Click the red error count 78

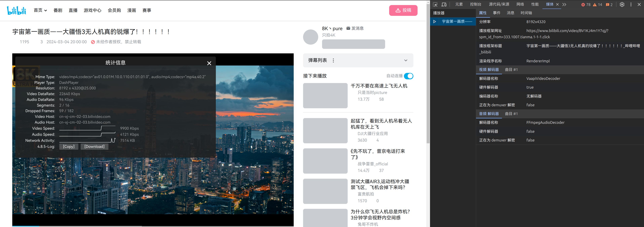[x=586, y=5]
